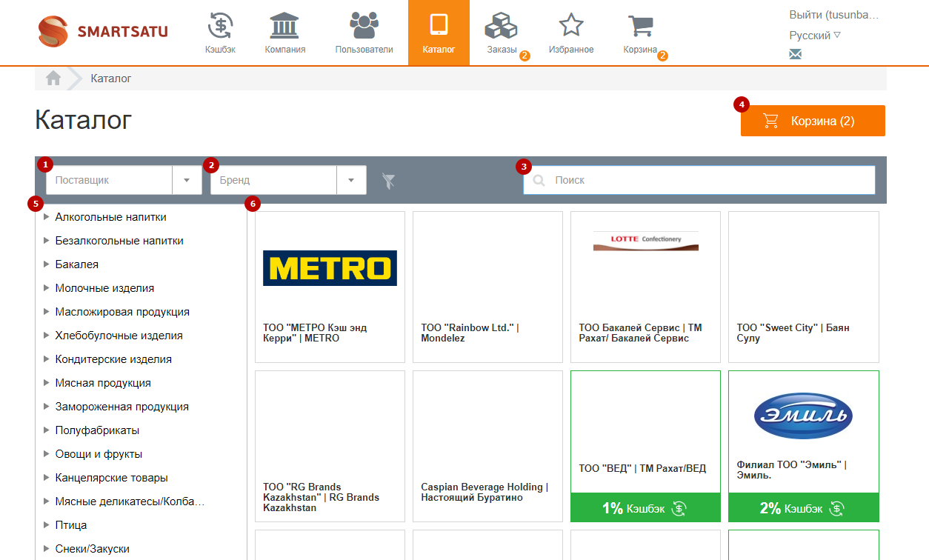
Task: Open the Компания section
Action: point(285,33)
